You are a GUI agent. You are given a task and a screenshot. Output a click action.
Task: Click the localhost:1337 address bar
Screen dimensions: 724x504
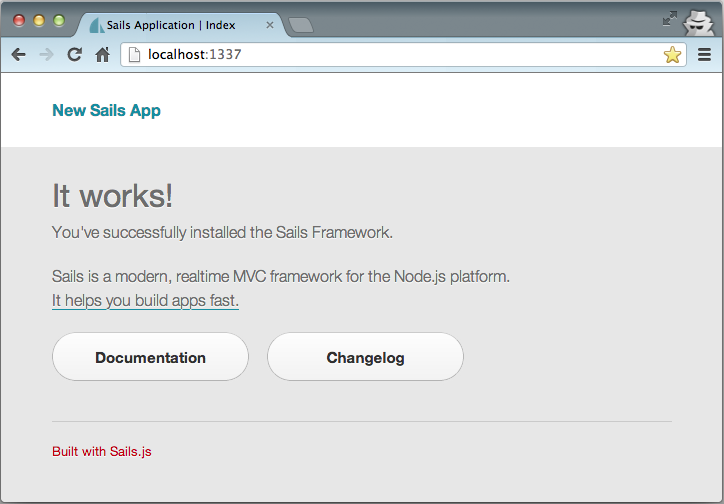tap(403, 54)
